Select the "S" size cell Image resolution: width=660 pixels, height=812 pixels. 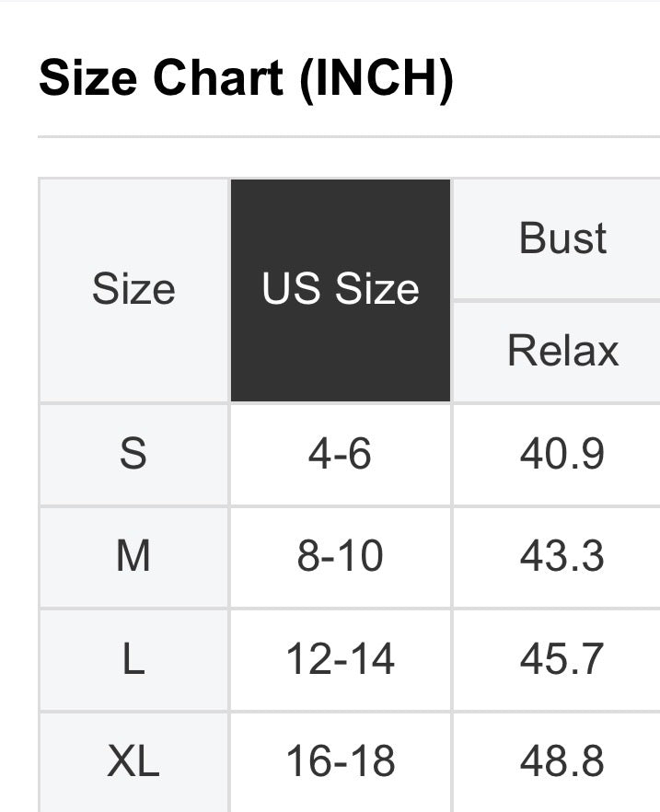pos(133,454)
